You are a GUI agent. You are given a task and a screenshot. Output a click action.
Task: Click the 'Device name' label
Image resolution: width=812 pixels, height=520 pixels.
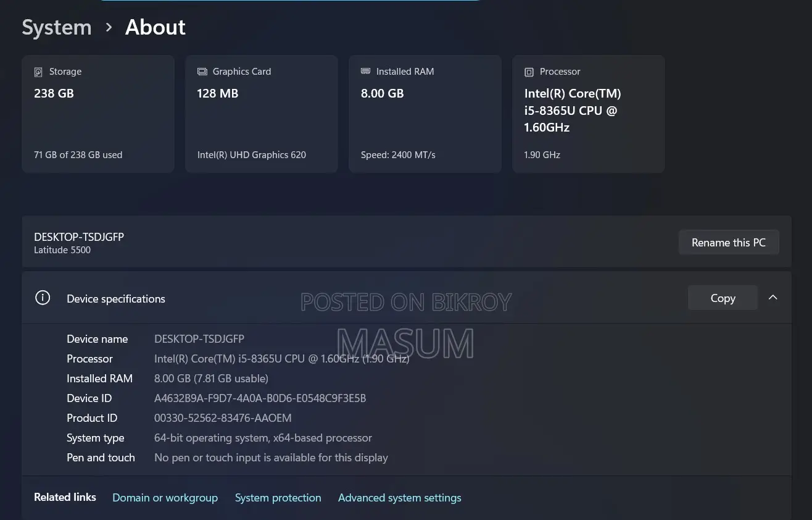(x=97, y=339)
